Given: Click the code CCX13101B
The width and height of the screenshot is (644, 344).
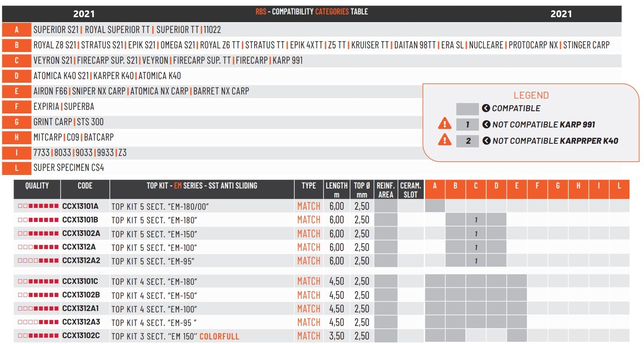Looking at the screenshot, I should pos(80,220).
